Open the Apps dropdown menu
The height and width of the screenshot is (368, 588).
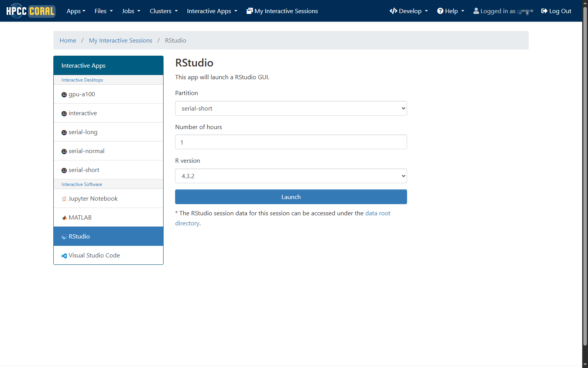(x=76, y=11)
